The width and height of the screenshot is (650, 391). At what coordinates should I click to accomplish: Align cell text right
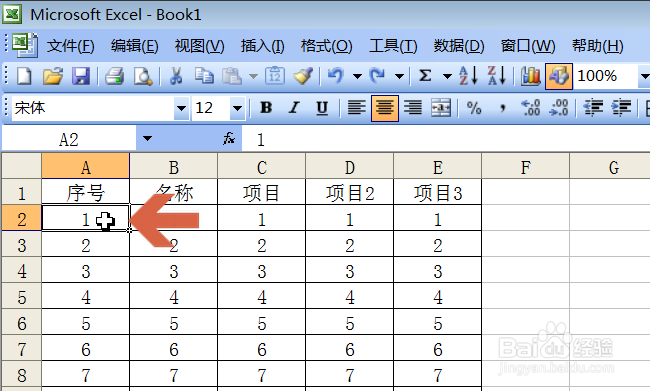[413, 108]
